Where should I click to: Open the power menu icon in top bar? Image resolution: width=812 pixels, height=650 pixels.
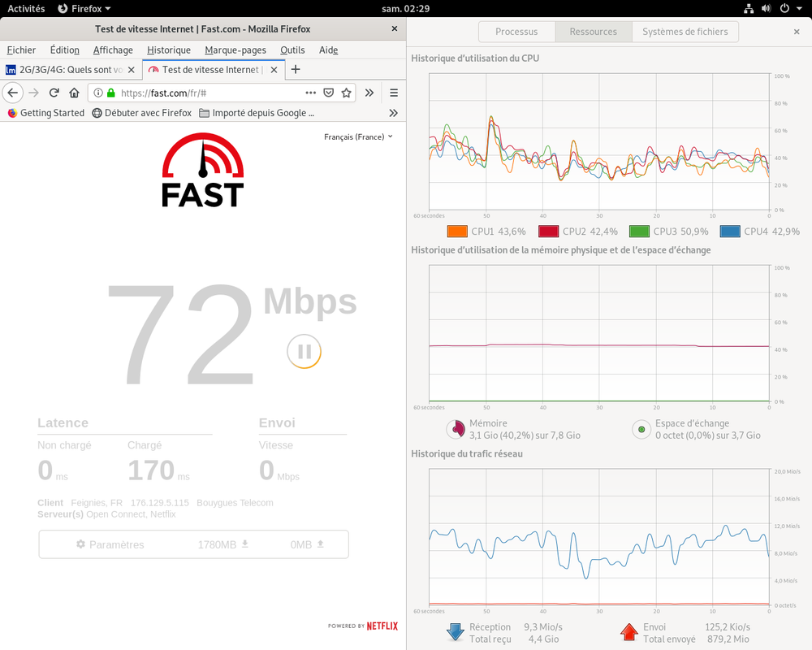pyautogui.click(x=784, y=8)
